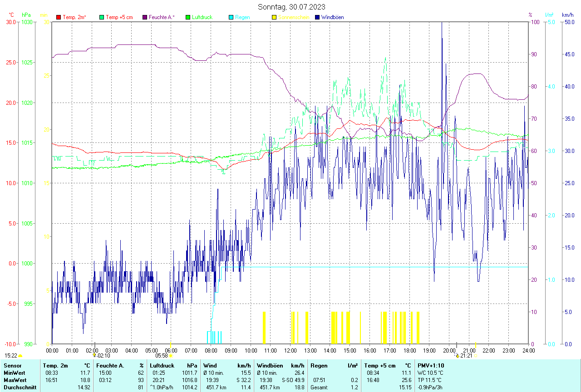Screen dimensions: 581x392
Task: Click the purple Feuchte A. legend swatch
Action: pyautogui.click(x=145, y=17)
